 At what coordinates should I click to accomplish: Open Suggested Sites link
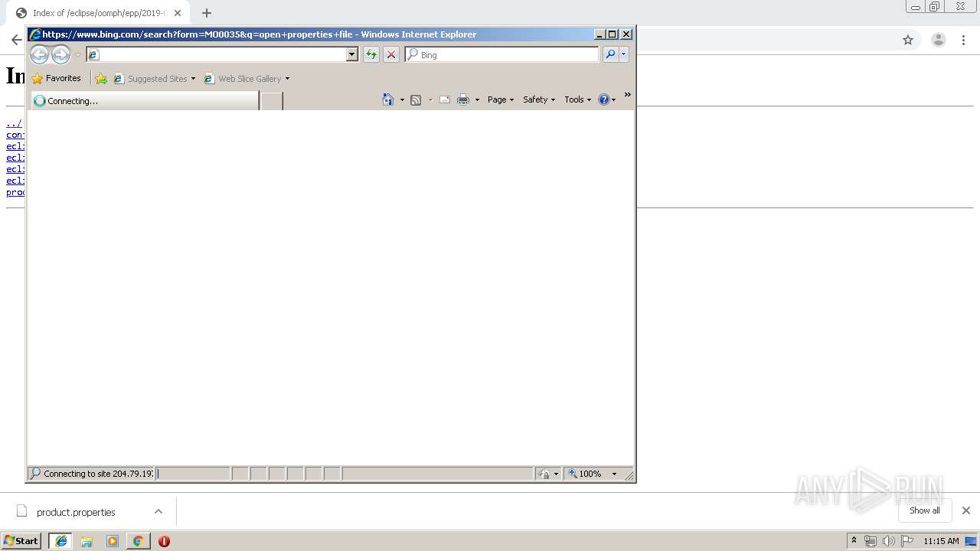(151, 78)
